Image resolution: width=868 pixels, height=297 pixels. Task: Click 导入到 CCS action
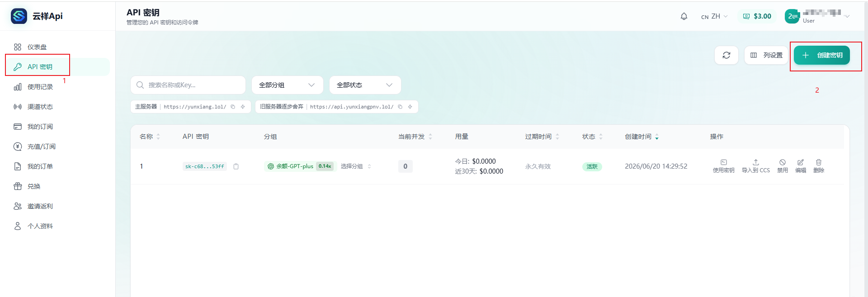click(755, 166)
